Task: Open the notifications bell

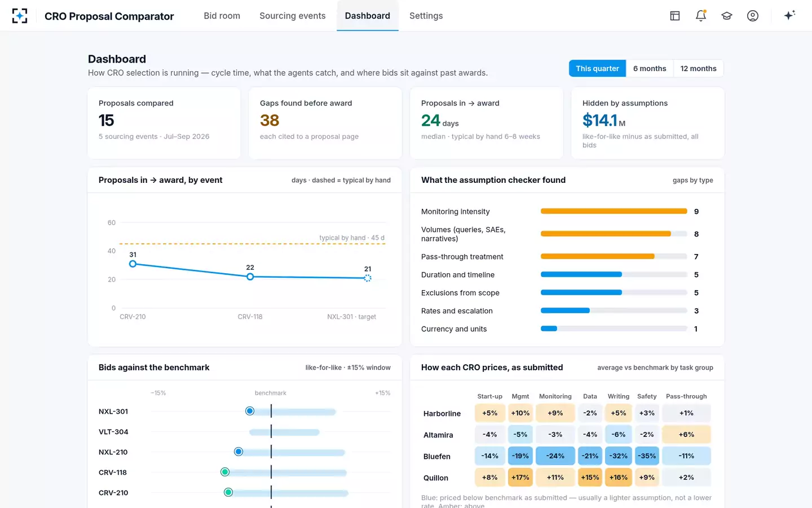Action: (701, 16)
